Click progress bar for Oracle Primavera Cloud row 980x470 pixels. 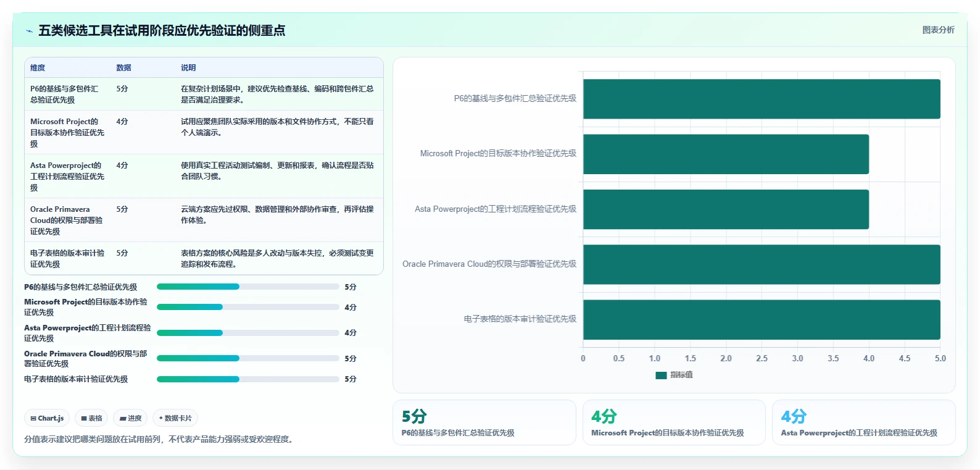[x=248, y=358]
